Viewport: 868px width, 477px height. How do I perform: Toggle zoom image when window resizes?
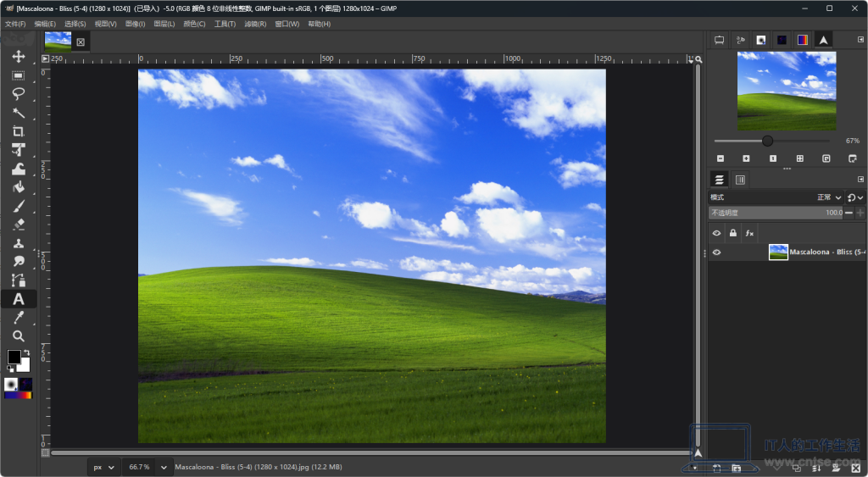[698, 58]
